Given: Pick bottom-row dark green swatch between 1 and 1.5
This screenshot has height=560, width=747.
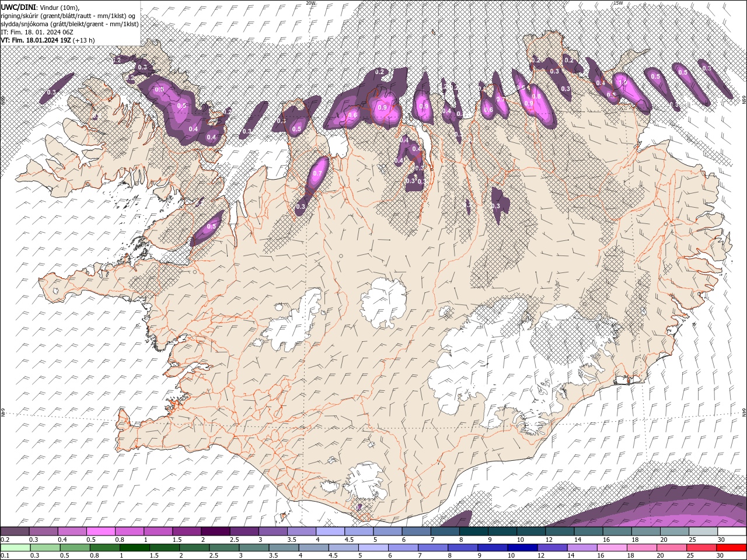Looking at the screenshot, I should pyautogui.click(x=134, y=548).
